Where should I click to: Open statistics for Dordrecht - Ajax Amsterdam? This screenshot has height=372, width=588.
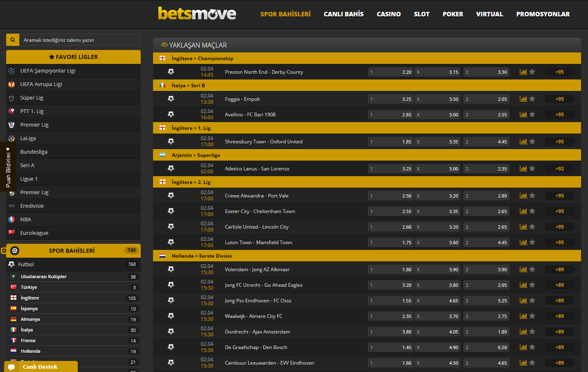523,331
